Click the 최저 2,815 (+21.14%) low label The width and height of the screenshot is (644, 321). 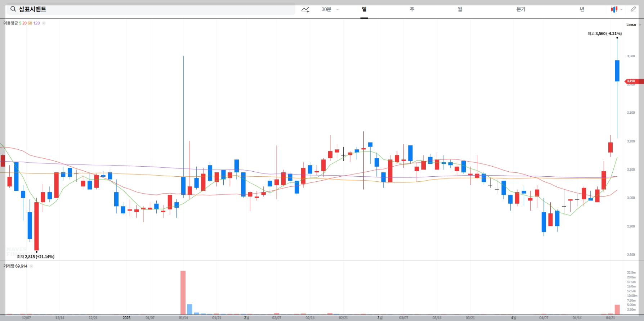36,257
